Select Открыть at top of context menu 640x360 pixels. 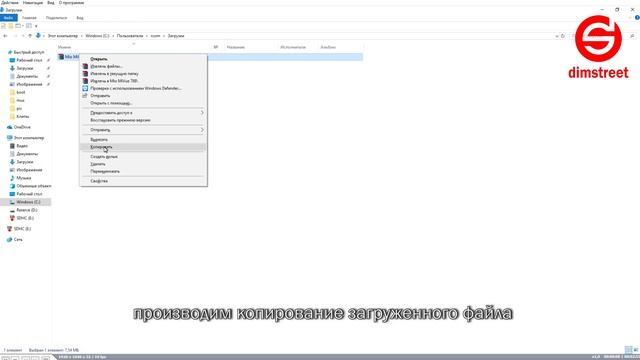(x=143, y=59)
